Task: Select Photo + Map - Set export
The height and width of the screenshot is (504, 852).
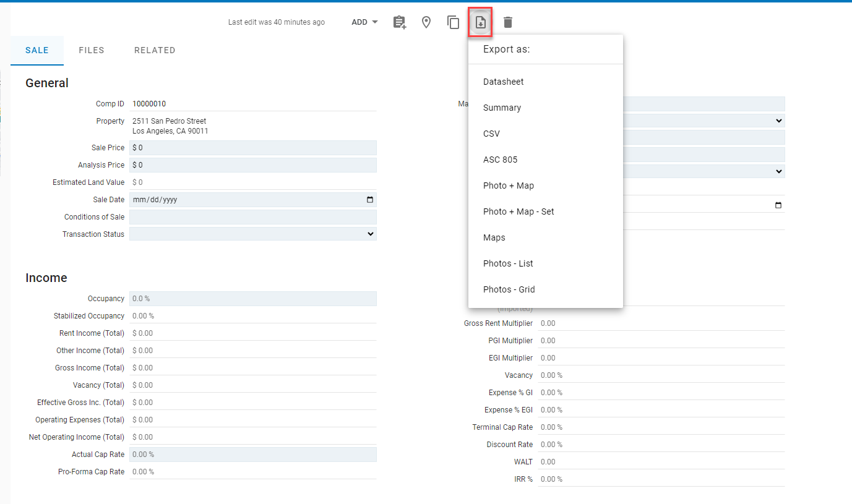Action: point(546,211)
